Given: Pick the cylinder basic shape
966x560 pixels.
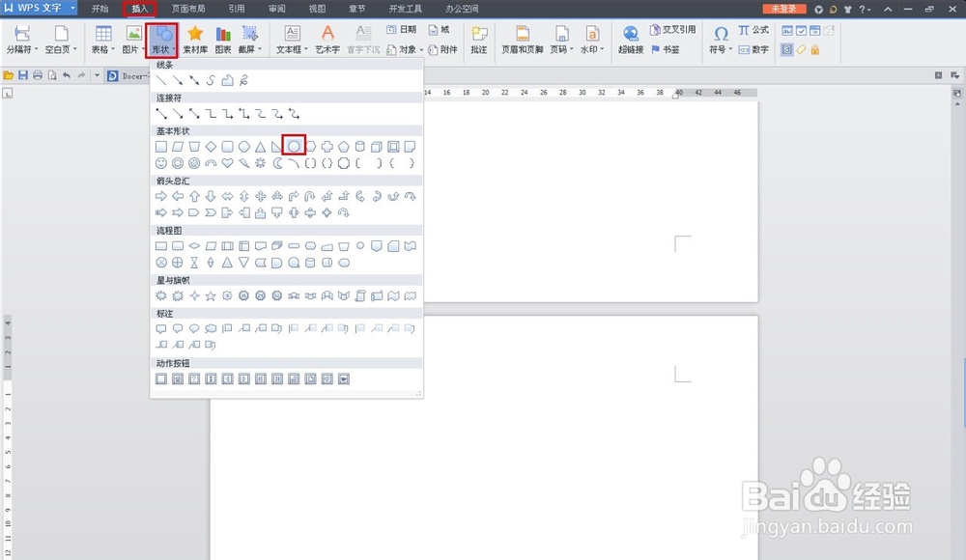Looking at the screenshot, I should tap(360, 147).
